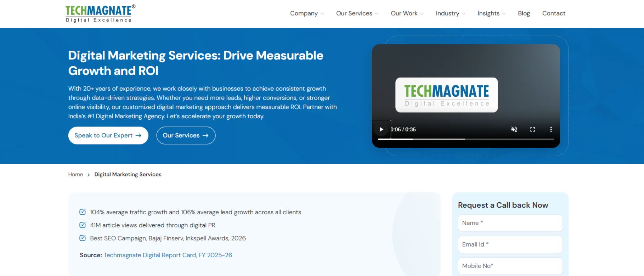644x276 pixels.
Task: Expand the Company menu chevron
Action: click(x=322, y=14)
